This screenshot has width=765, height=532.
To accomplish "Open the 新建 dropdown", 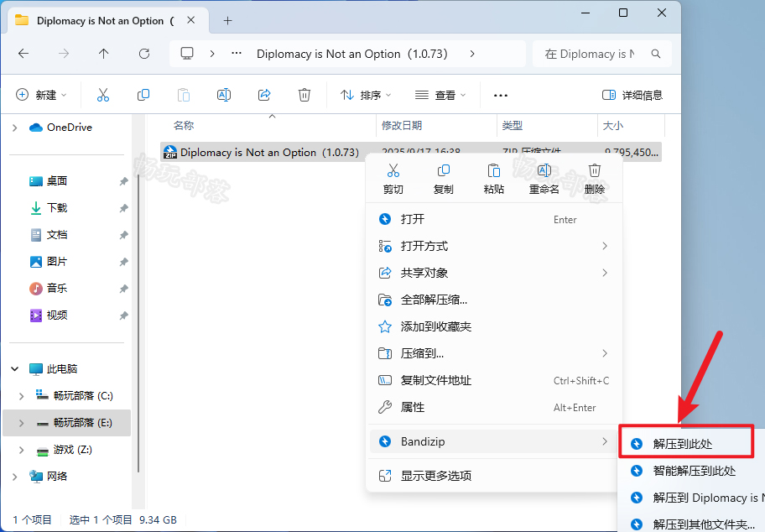I will coord(41,95).
